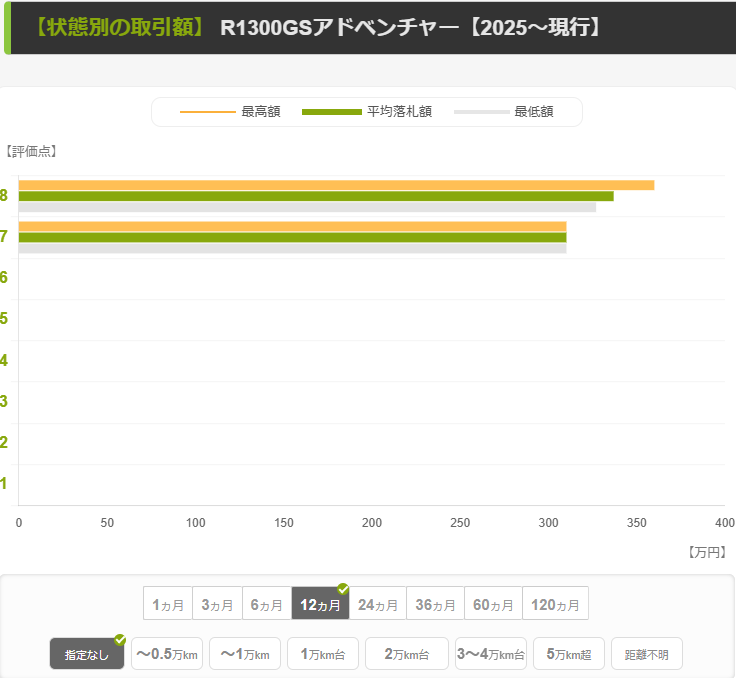The width and height of the screenshot is (736, 678).
Task: Toggle the 最低額 legend series
Action: [504, 112]
